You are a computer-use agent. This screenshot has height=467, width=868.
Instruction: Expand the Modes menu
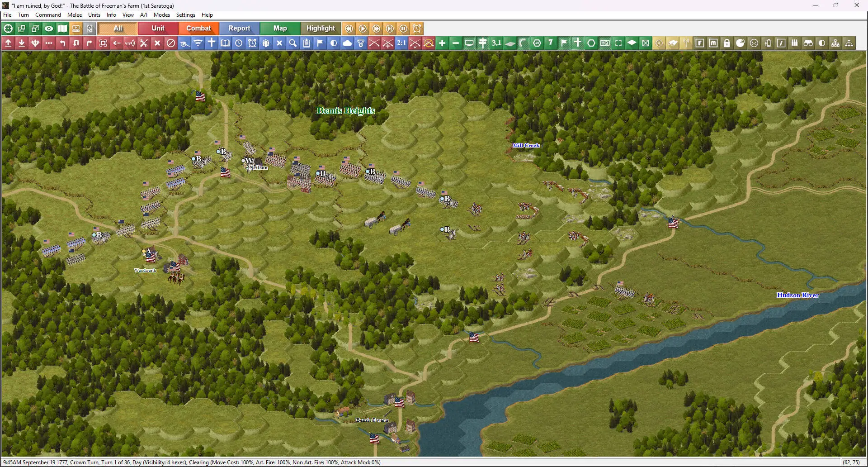(161, 15)
